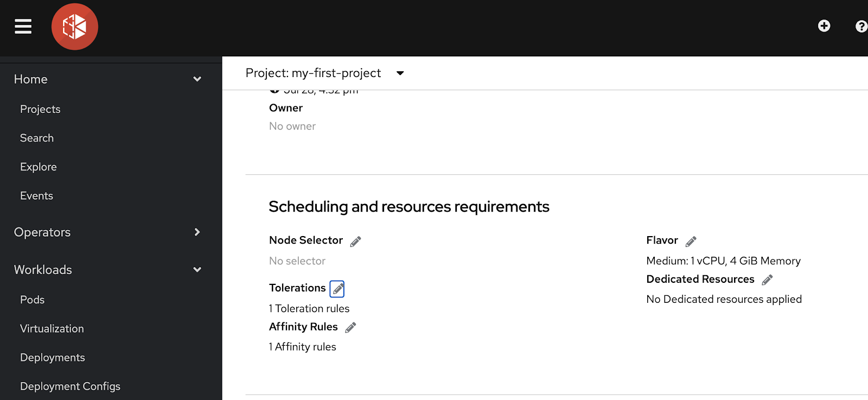The width and height of the screenshot is (868, 400).
Task: Open Events in the sidebar
Action: [37, 195]
